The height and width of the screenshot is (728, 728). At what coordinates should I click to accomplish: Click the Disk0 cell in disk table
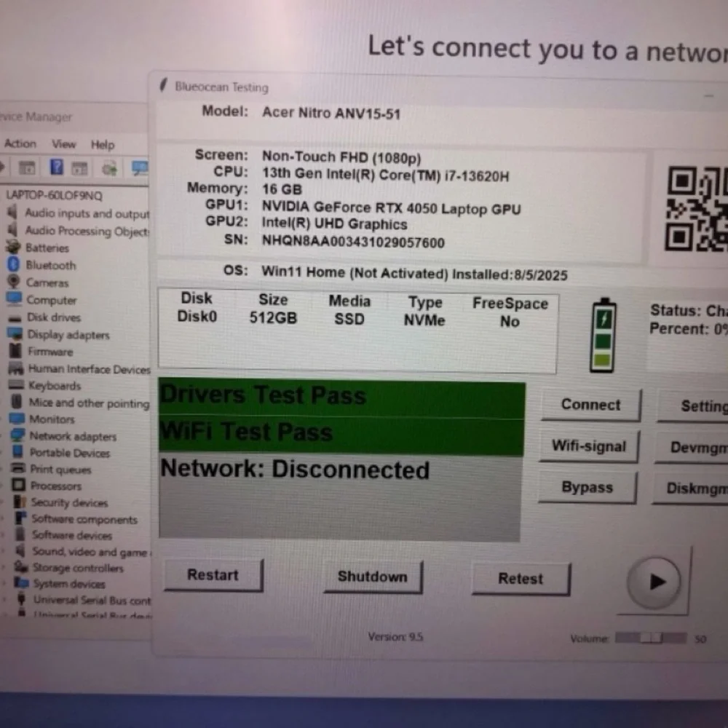coord(197,316)
